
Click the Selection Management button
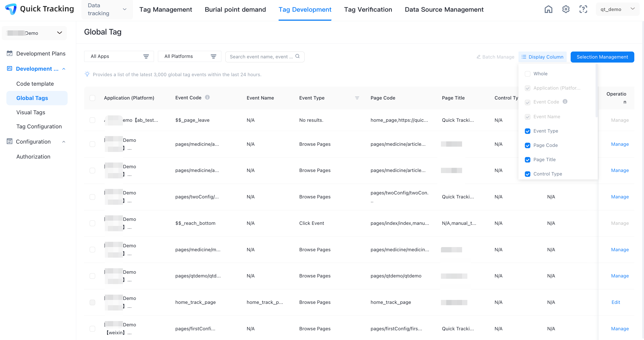click(602, 57)
